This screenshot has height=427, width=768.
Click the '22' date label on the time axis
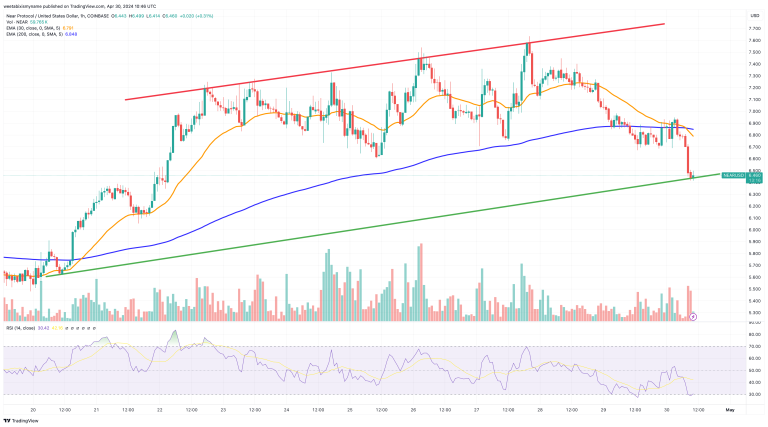click(160, 410)
